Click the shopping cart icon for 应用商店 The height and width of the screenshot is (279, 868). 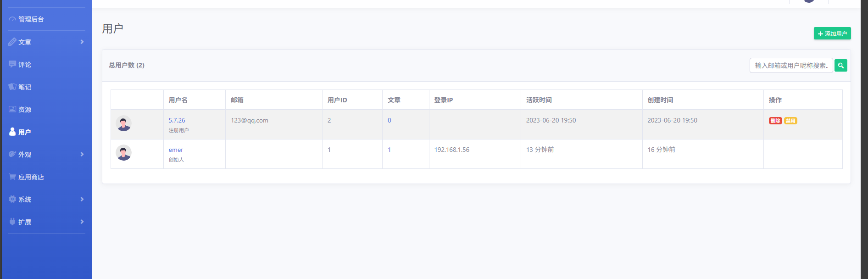pyautogui.click(x=12, y=177)
